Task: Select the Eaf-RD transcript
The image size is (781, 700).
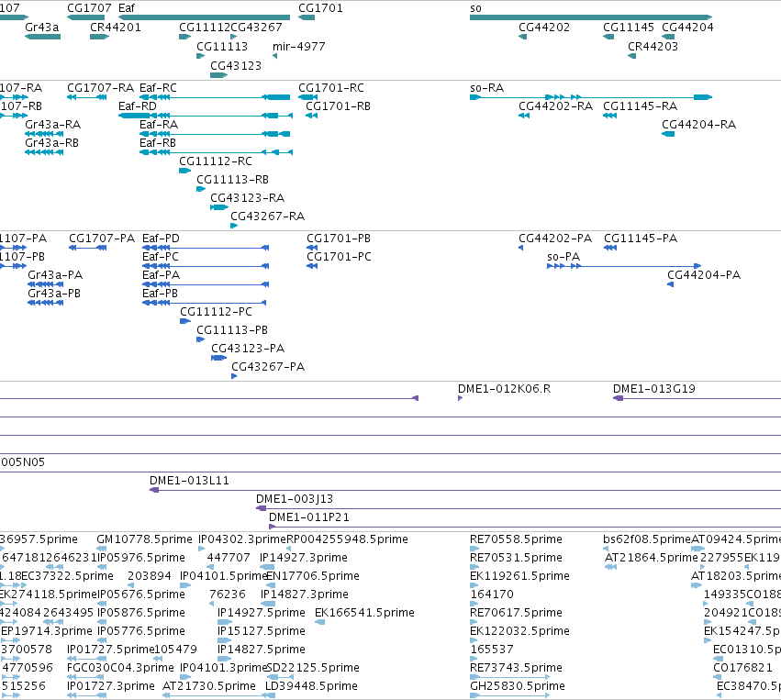Action: tap(206, 116)
